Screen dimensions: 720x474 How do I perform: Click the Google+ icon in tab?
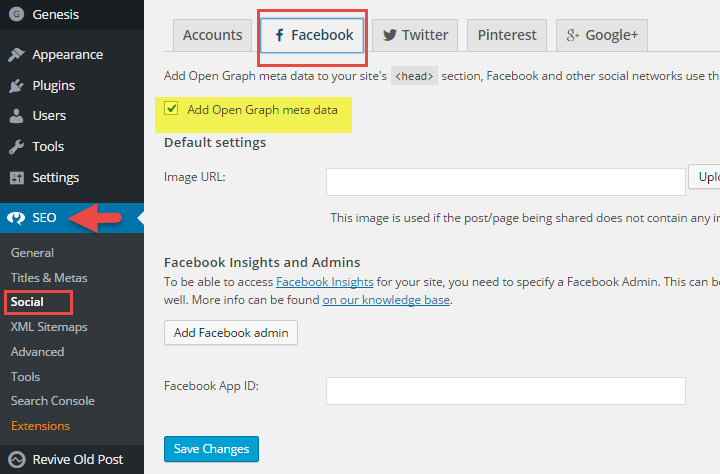coord(573,35)
